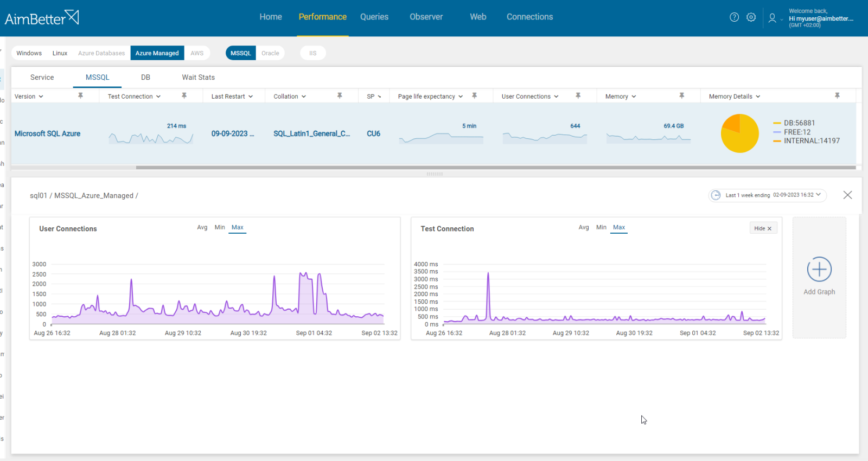Select the MSSQL database type pill
This screenshot has height=461, width=868.
[x=241, y=53]
